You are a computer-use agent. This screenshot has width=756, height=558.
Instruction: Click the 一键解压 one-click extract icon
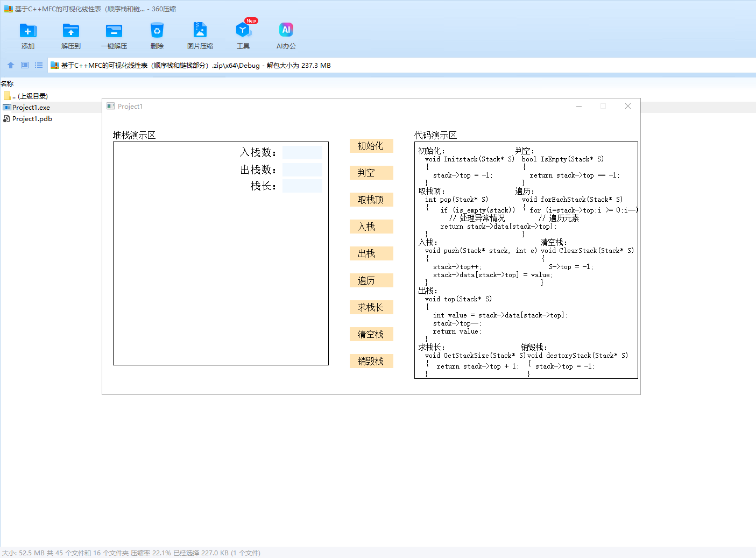click(114, 31)
